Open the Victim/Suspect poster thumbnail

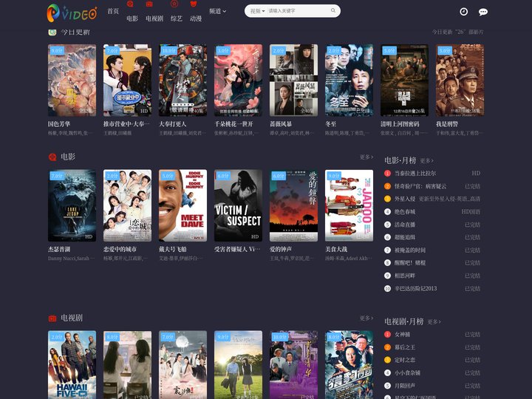point(238,205)
